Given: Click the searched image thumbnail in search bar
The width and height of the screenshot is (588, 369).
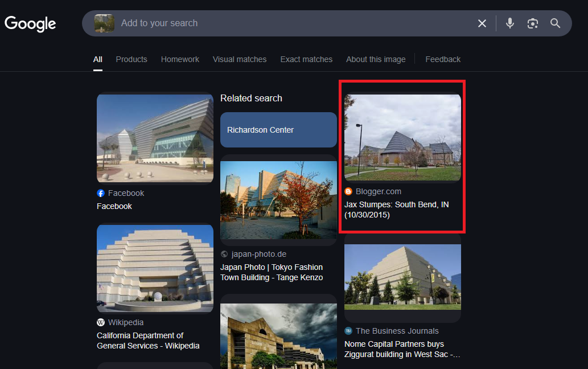Looking at the screenshot, I should point(104,23).
